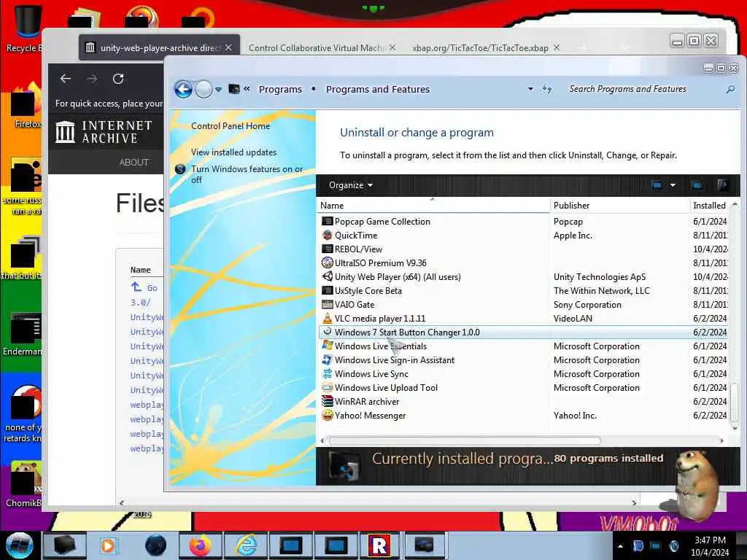The image size is (747, 560).
Task: Select the Yahoo! Messenger smiley icon
Action: (327, 415)
